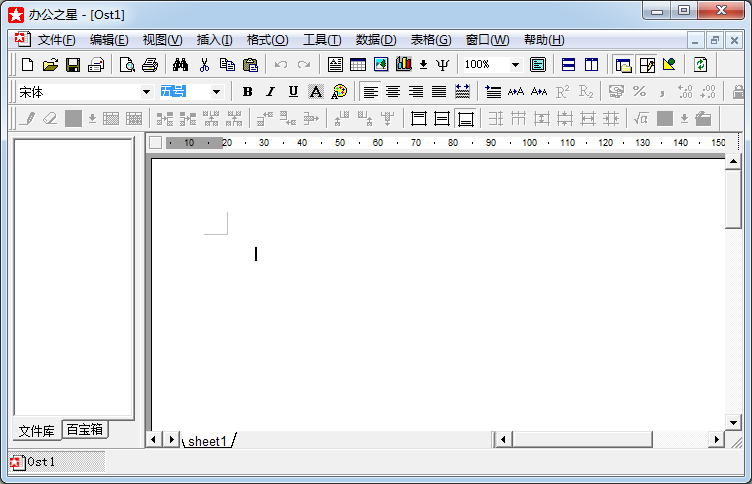Toggle italic formatting
Viewport: 752px width, 484px height.
(270, 92)
